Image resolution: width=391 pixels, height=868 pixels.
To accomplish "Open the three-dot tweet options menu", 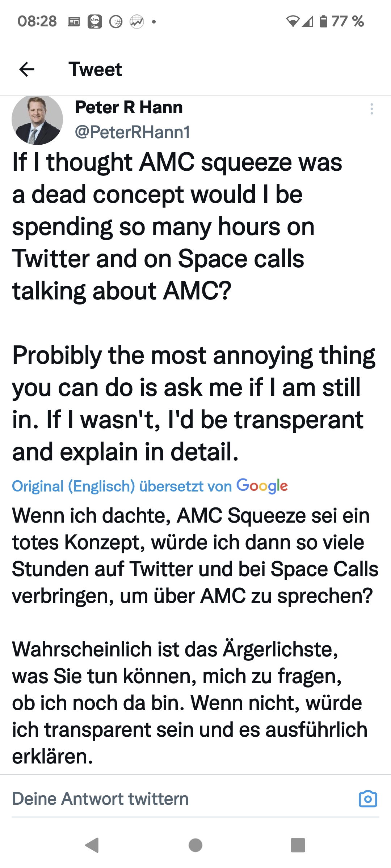I will (371, 109).
